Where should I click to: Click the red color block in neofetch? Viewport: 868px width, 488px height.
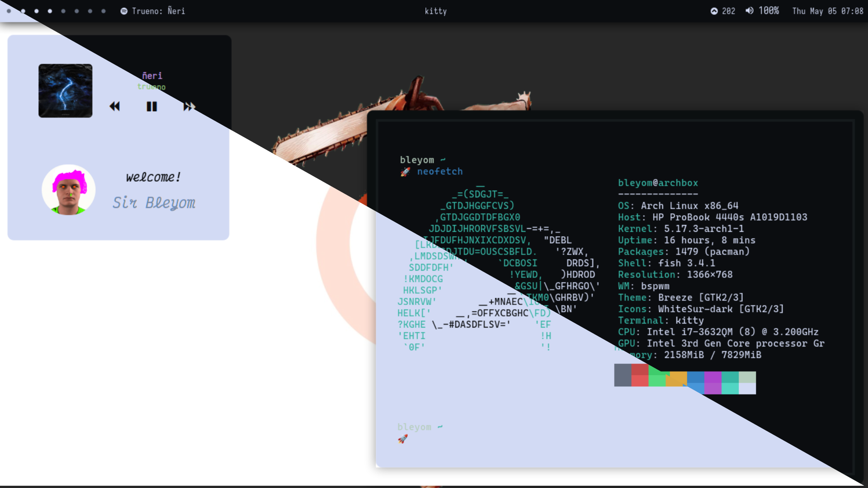(640, 375)
